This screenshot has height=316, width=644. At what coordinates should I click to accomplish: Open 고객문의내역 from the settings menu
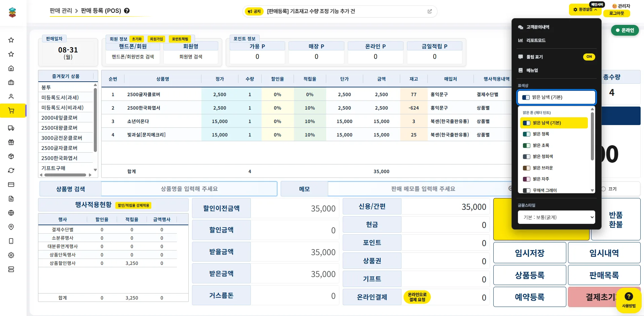[x=537, y=27]
